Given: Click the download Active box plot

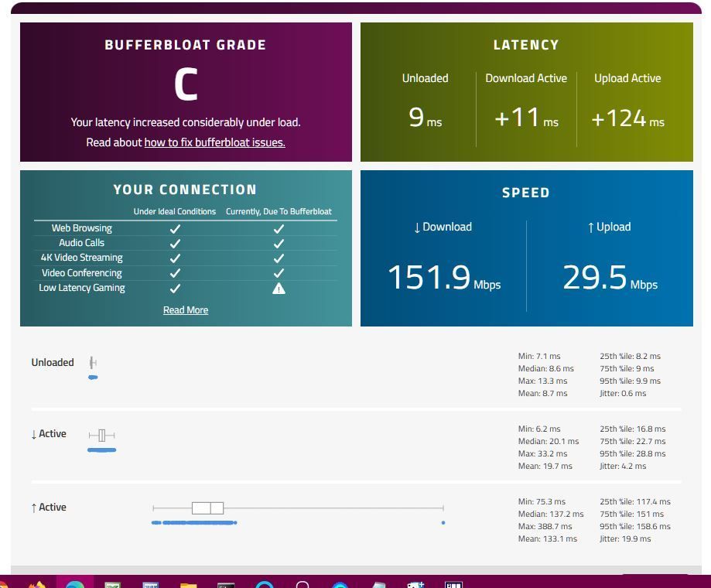Looking at the screenshot, I should point(101,436).
